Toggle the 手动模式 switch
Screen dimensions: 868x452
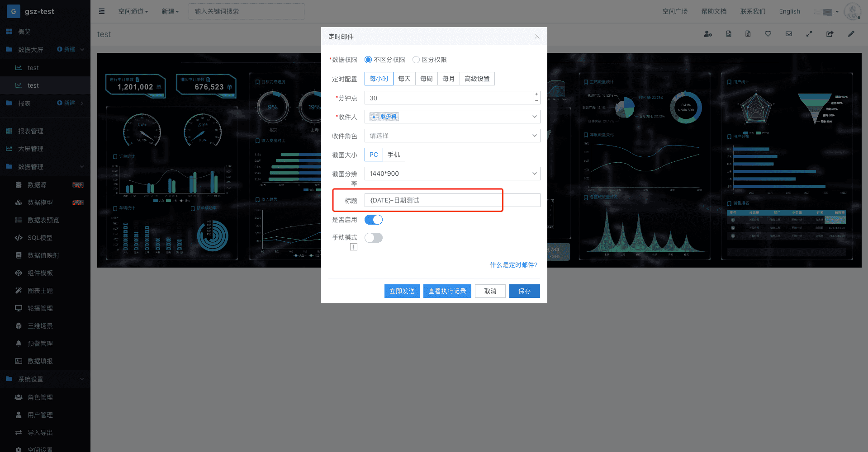pyautogui.click(x=374, y=238)
